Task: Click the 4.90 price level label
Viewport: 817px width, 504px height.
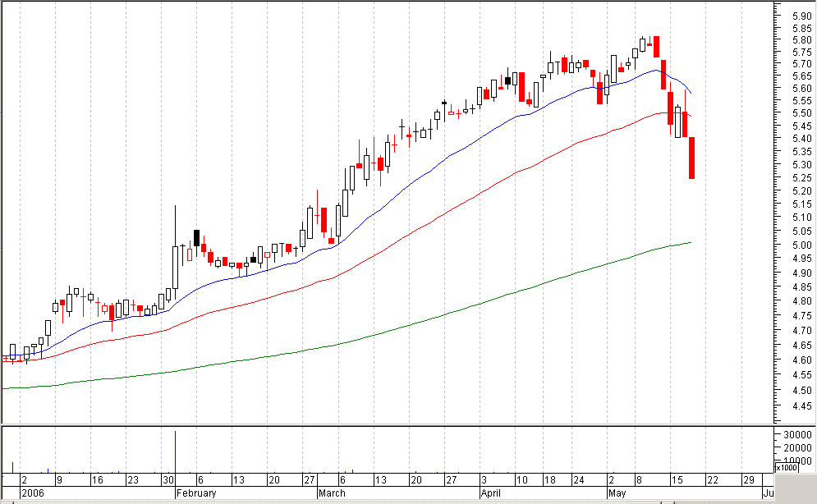Action: (802, 273)
